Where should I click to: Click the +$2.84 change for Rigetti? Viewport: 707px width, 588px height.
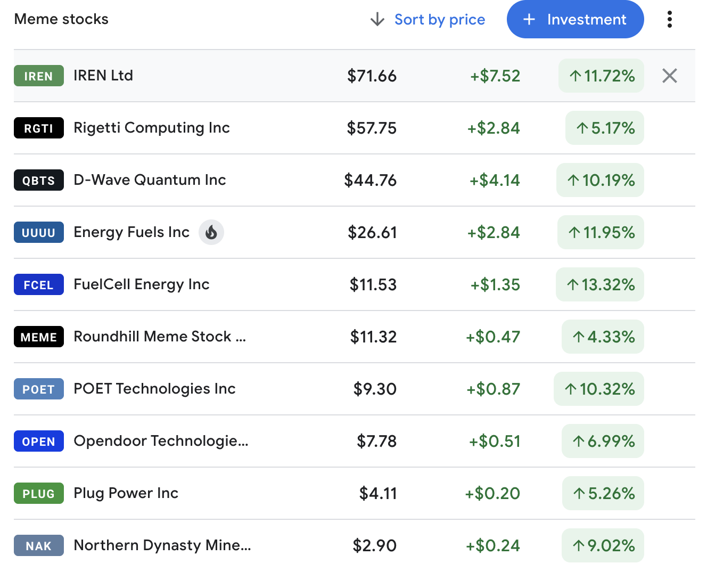coord(494,128)
